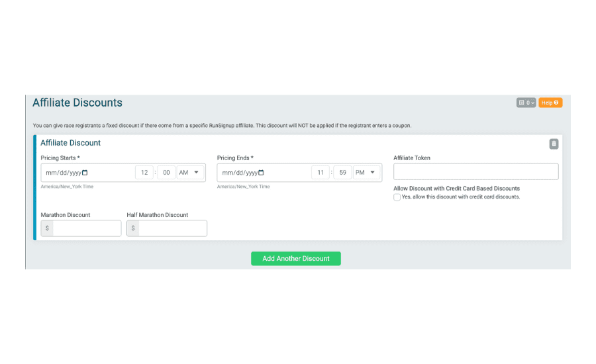Select the Pricing Ends minutes field showing 59
596x364 pixels.
(x=343, y=173)
